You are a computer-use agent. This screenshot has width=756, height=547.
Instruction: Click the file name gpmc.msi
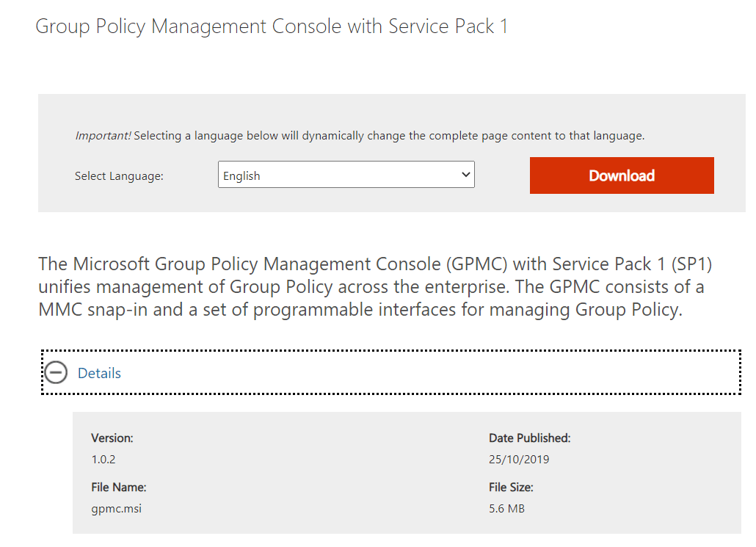117,509
